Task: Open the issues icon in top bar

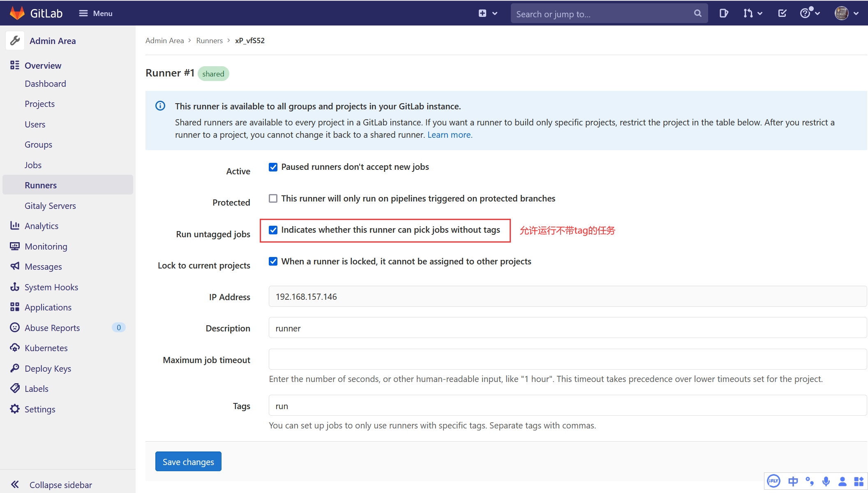Action: [724, 14]
